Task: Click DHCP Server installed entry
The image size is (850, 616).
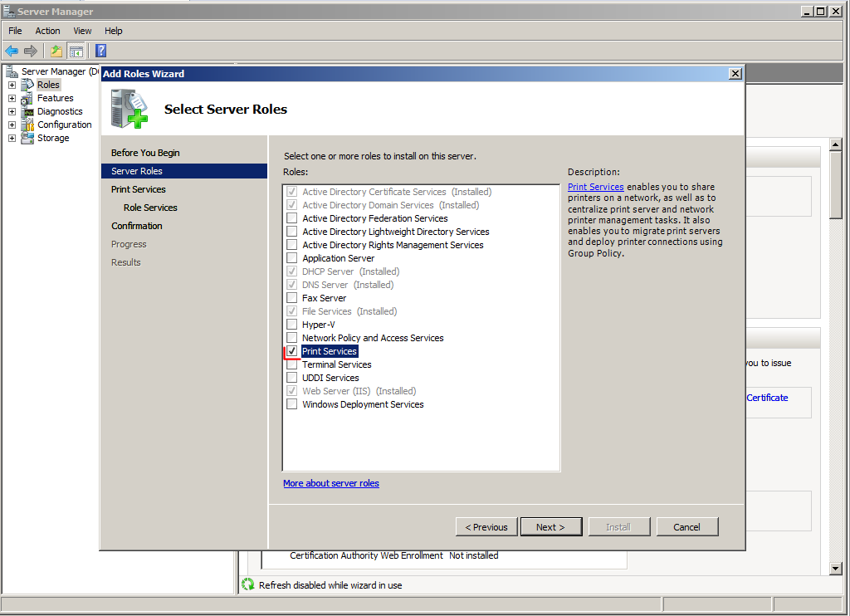Action: tap(351, 271)
